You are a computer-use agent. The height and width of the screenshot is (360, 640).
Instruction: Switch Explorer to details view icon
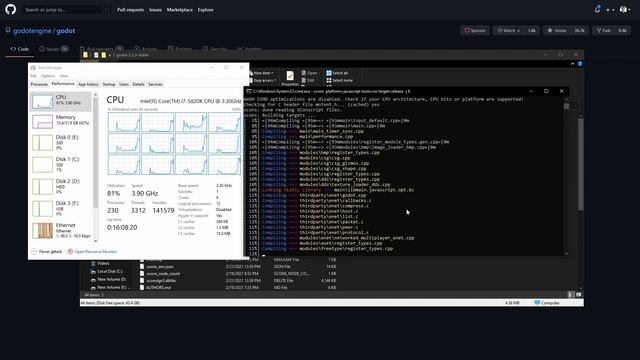pos(571,295)
